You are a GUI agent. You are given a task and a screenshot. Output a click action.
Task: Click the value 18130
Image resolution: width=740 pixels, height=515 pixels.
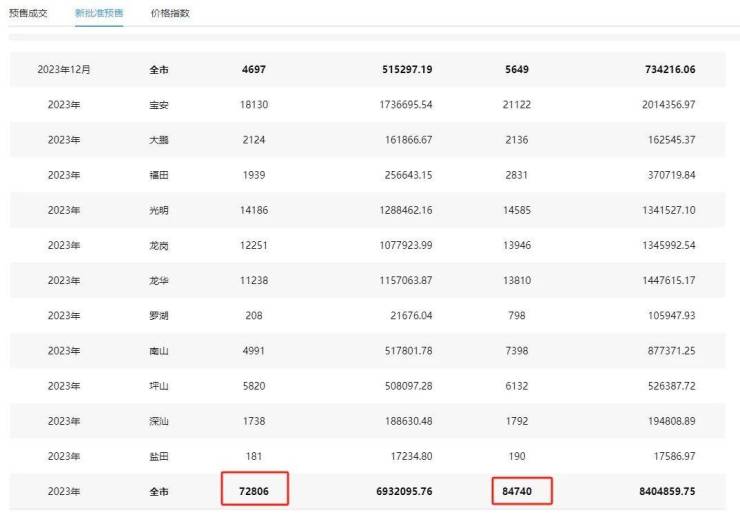[254, 104]
